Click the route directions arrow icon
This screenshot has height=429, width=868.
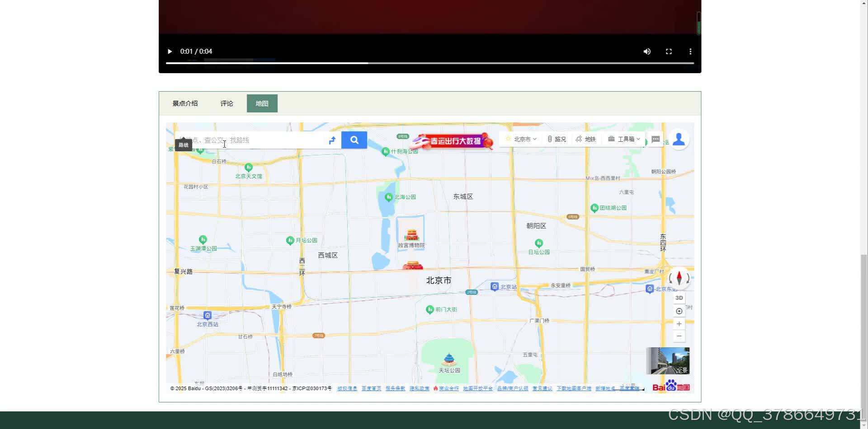[332, 140]
